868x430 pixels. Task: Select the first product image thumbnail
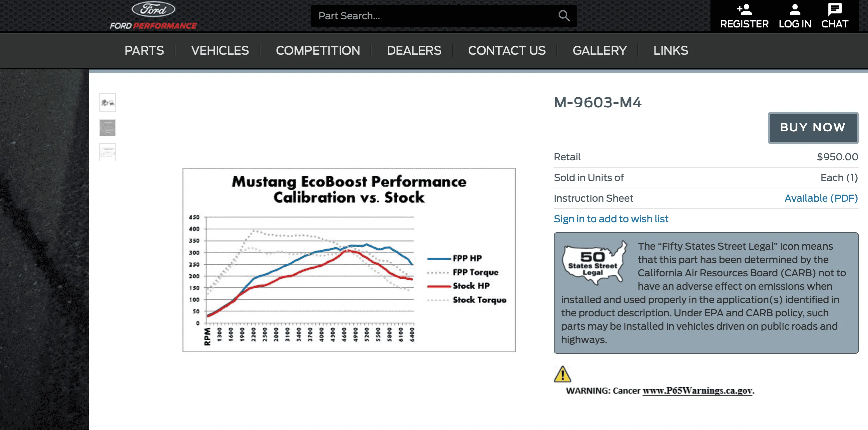pos(108,103)
